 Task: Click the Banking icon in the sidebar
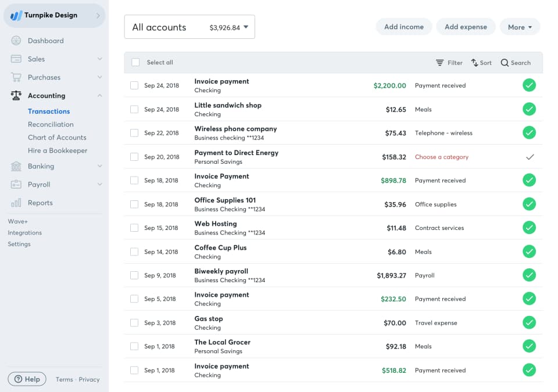point(16,166)
